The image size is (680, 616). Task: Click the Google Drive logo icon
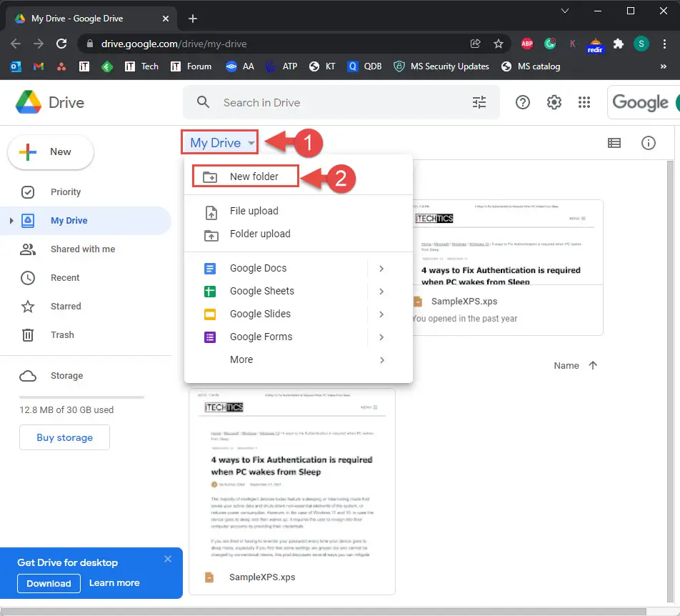point(28,102)
